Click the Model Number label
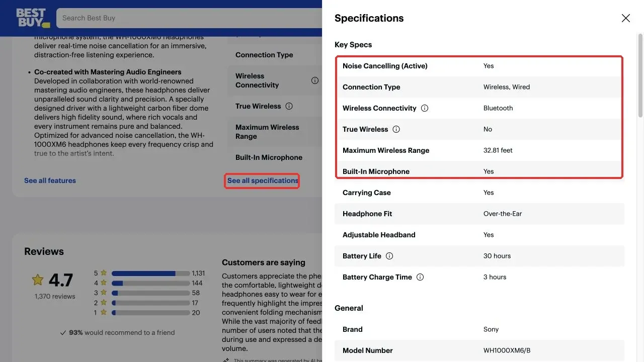The height and width of the screenshot is (362, 644). (x=368, y=350)
